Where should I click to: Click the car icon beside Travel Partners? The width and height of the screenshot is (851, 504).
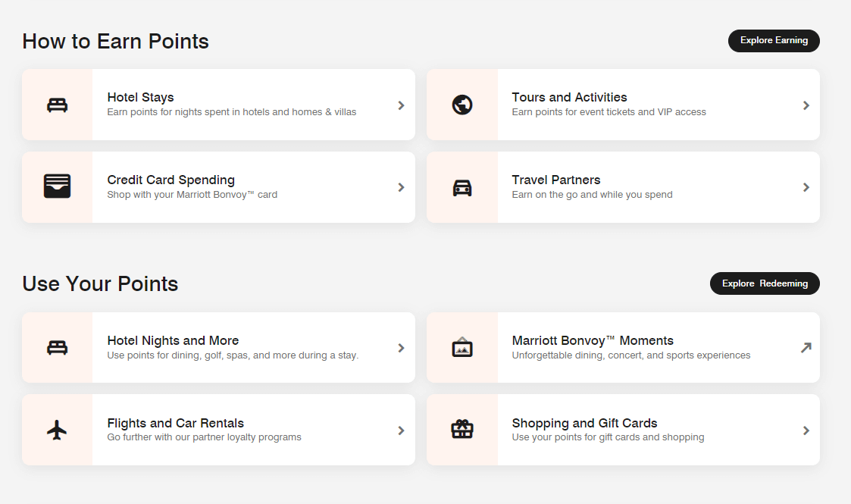pyautogui.click(x=462, y=188)
